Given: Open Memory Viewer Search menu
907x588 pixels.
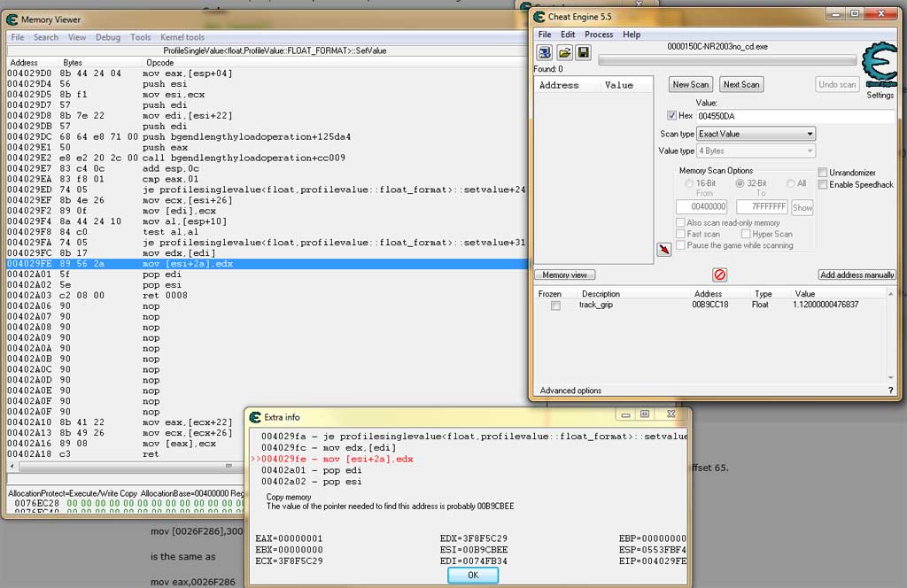Looking at the screenshot, I should click(x=46, y=37).
